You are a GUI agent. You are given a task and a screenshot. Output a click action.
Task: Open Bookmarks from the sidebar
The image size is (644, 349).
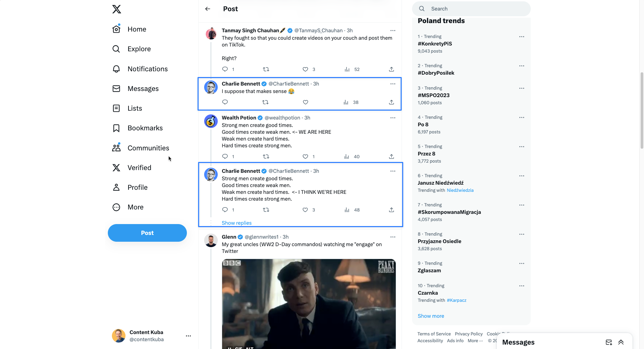(145, 128)
